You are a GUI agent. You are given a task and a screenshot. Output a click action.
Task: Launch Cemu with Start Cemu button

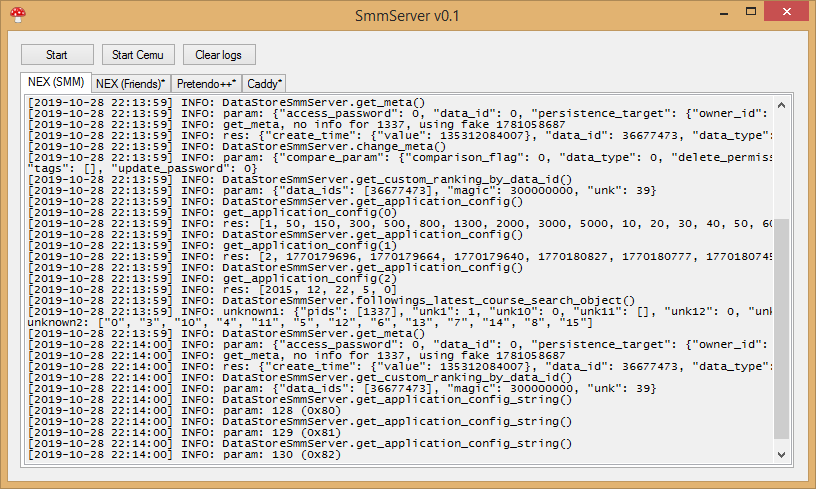(x=138, y=55)
